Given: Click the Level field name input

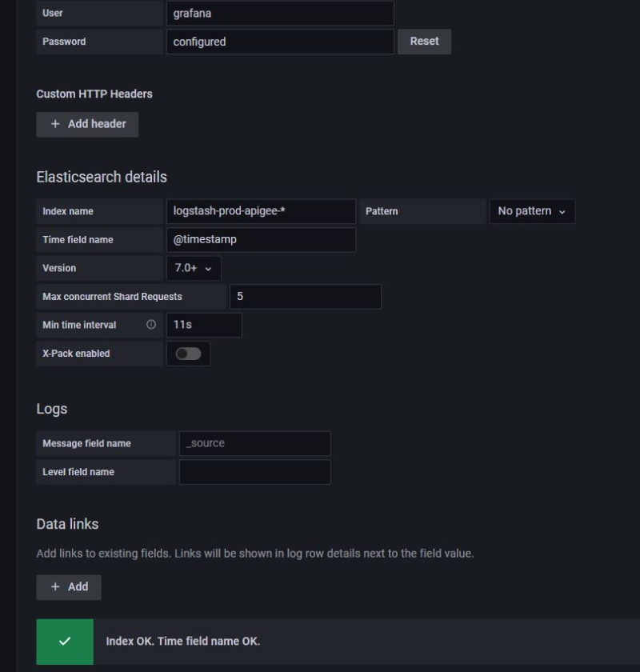Looking at the screenshot, I should 254,471.
